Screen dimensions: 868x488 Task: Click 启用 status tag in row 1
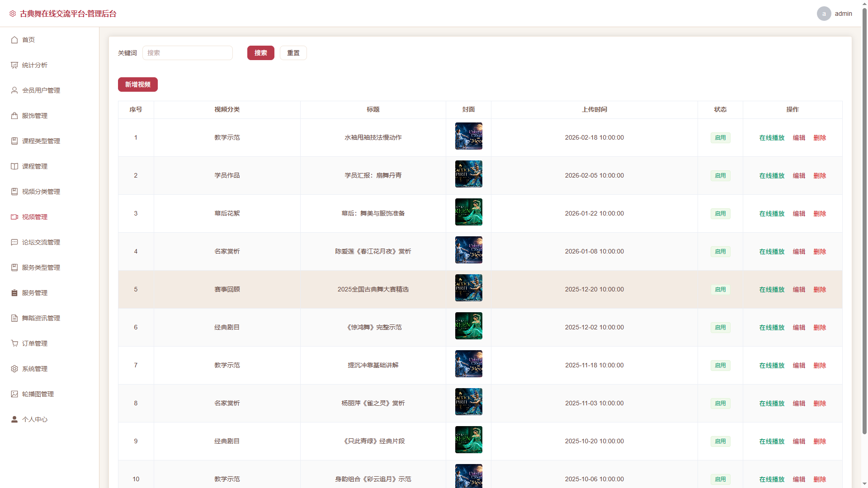720,138
